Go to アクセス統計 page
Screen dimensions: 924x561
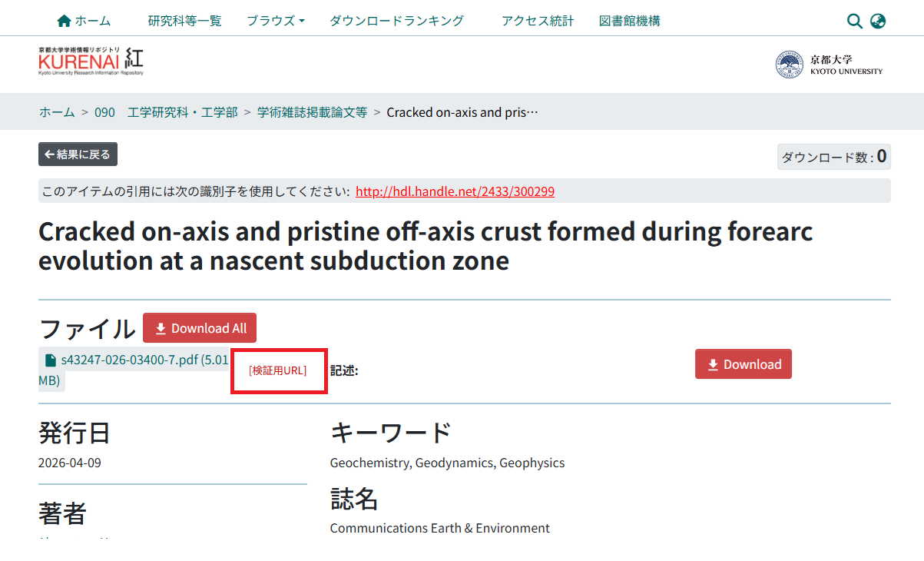[x=538, y=21]
